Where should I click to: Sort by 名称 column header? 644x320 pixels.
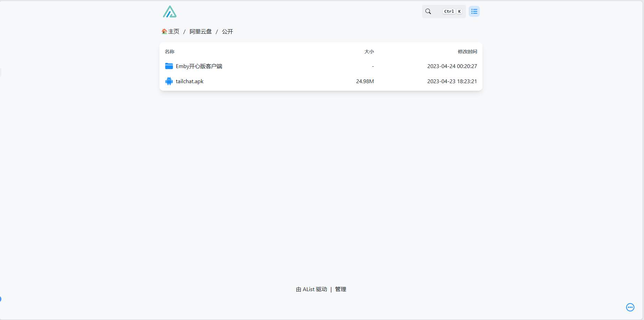tap(169, 52)
